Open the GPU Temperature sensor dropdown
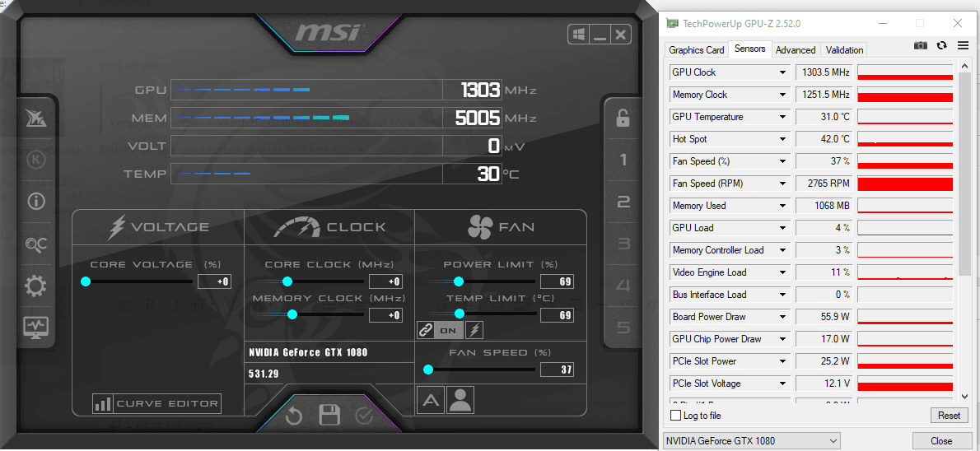The height and width of the screenshot is (451, 980). click(x=782, y=117)
